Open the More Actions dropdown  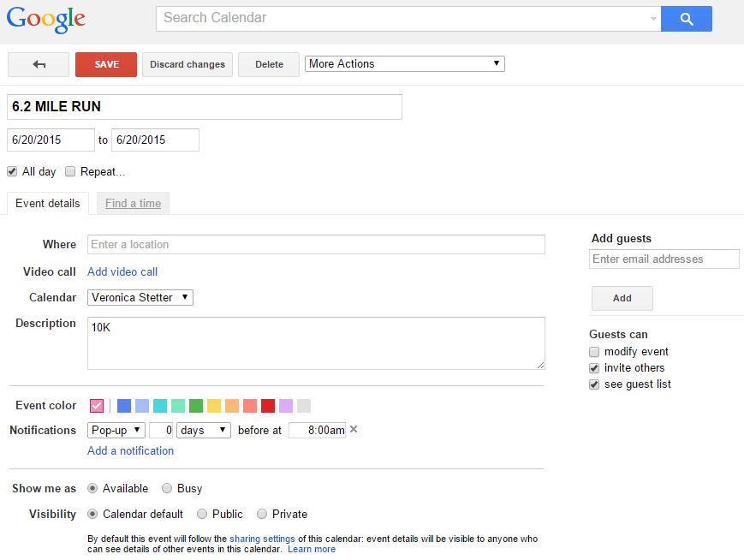(x=404, y=64)
